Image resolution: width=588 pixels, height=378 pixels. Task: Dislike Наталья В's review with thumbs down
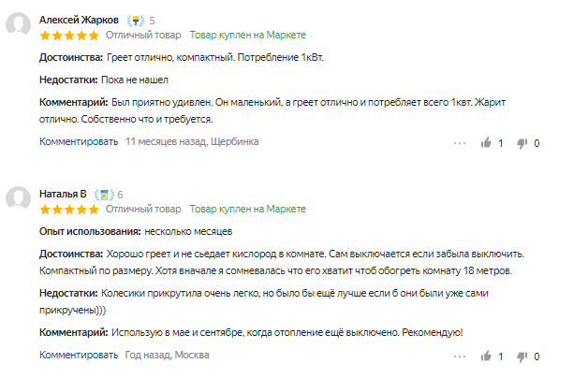coord(522,356)
